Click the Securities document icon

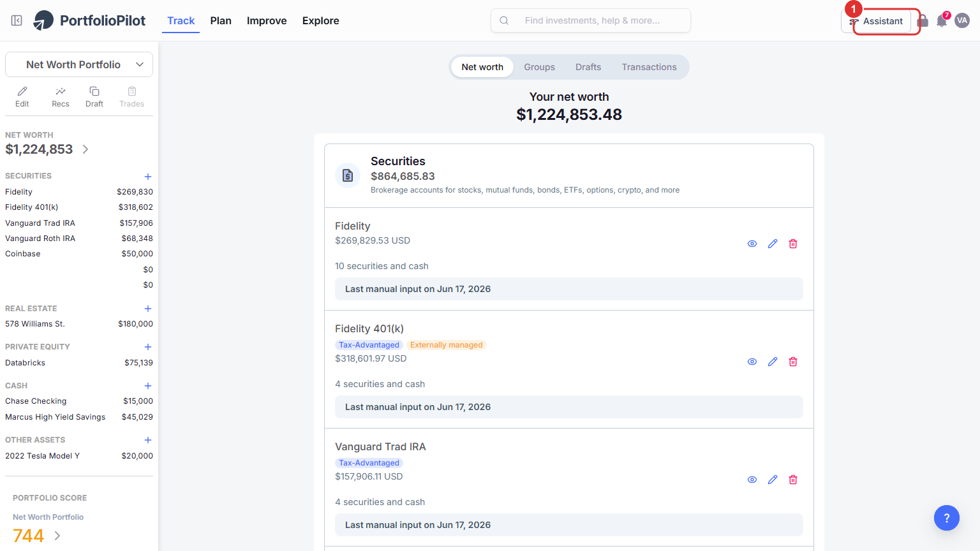click(348, 175)
